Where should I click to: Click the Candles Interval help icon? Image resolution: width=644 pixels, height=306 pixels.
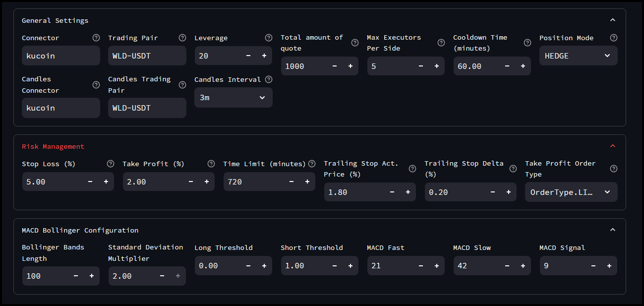(x=268, y=79)
